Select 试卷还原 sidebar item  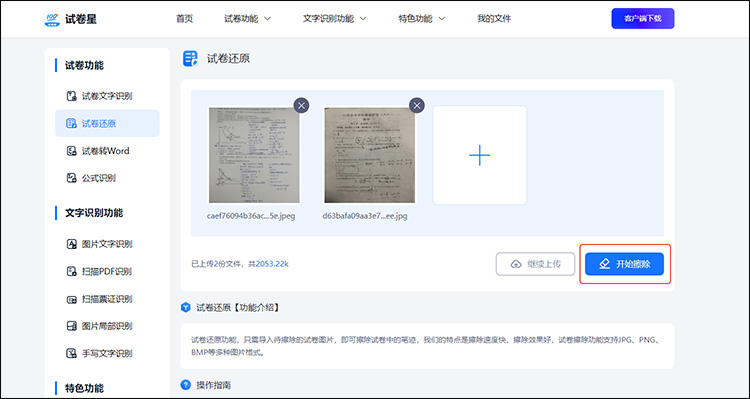107,123
